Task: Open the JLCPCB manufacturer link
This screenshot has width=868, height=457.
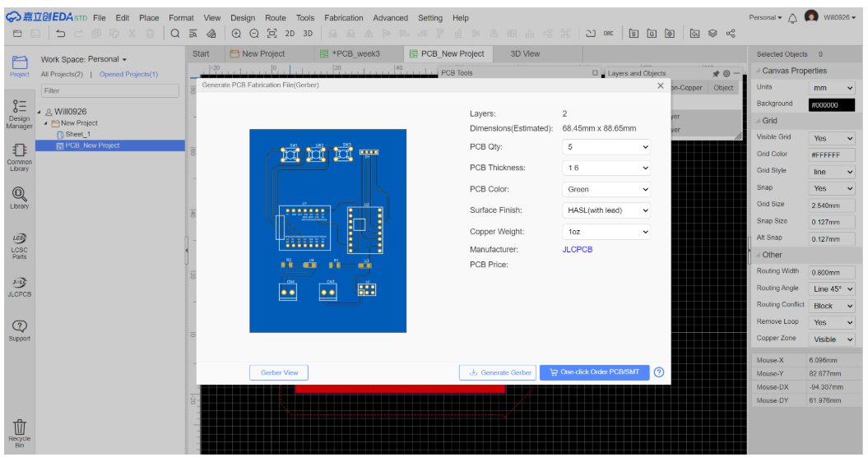Action: [578, 250]
